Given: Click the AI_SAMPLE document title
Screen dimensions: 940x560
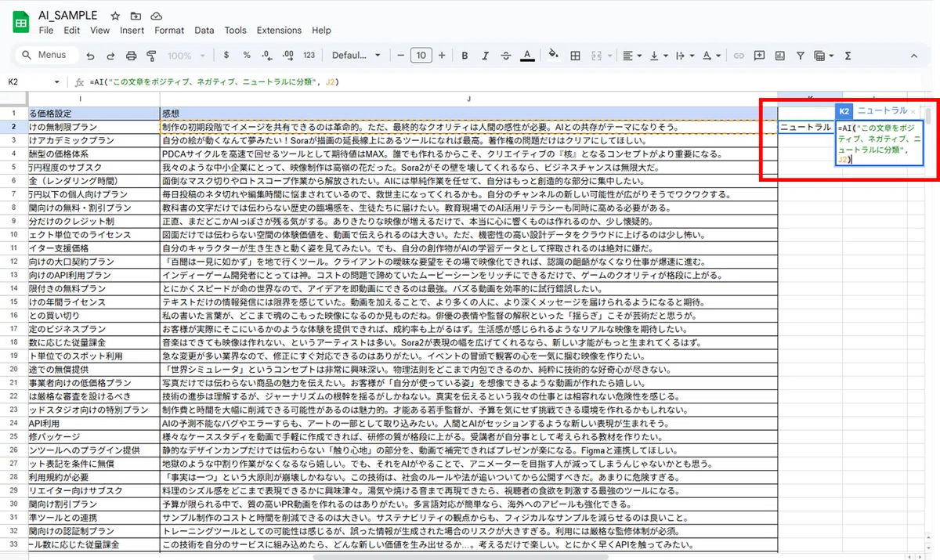Looking at the screenshot, I should click(69, 16).
